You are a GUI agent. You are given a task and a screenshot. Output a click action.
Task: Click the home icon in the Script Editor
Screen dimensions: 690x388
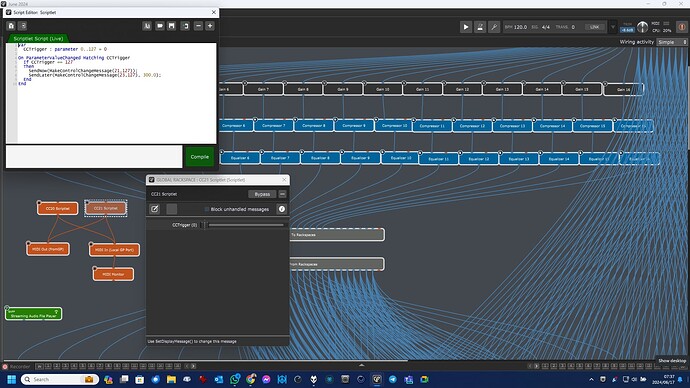tap(11, 26)
